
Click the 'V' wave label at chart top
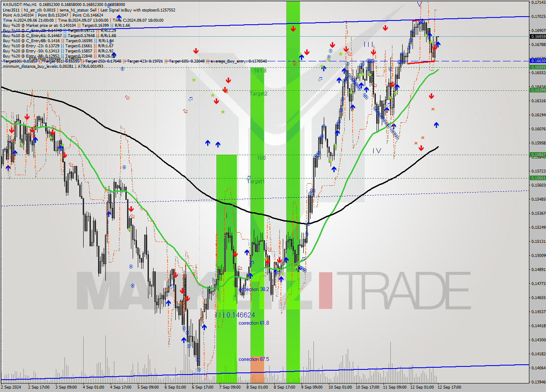420,4
